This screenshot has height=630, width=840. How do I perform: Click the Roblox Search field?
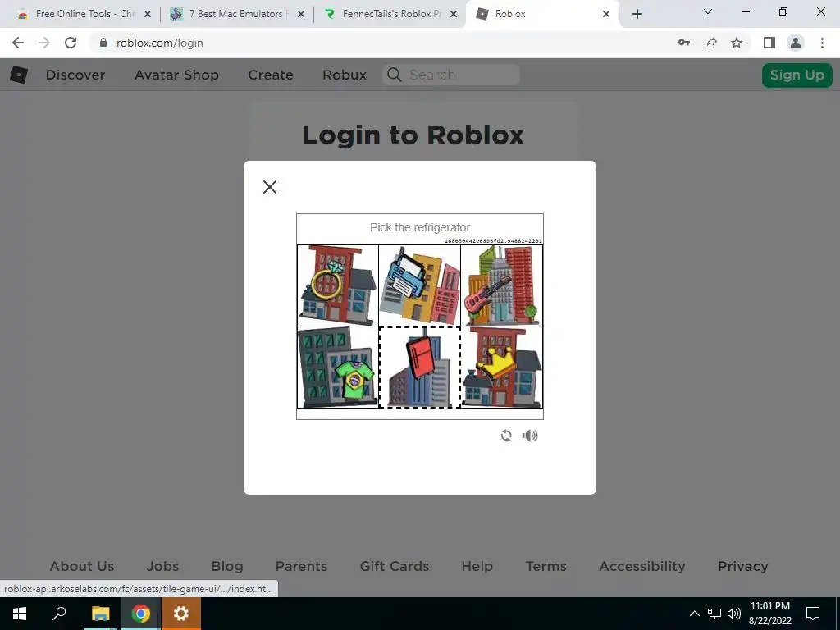click(451, 75)
